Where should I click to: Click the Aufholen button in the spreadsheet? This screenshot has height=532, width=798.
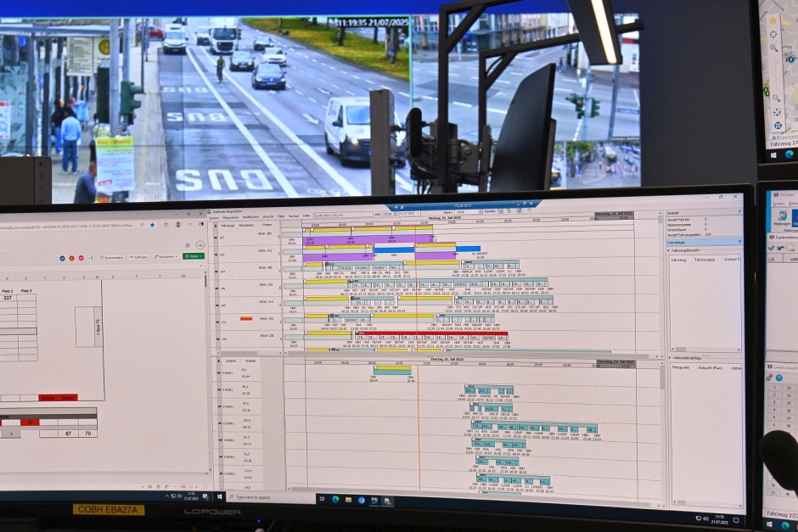(138, 257)
